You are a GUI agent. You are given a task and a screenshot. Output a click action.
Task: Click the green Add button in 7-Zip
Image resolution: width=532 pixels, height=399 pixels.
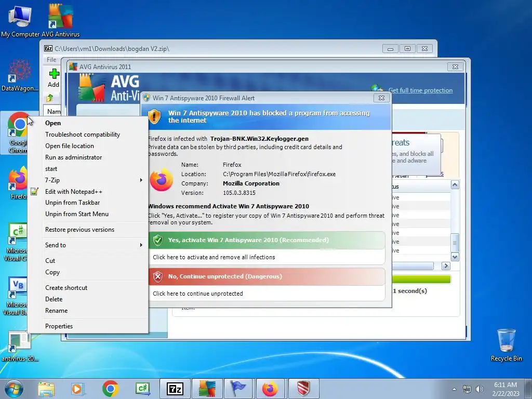pos(54,78)
